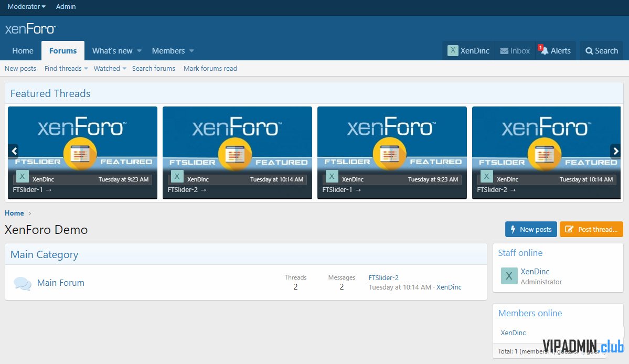629x364 pixels.
Task: Expand the Moderator dropdown menu
Action: click(26, 7)
